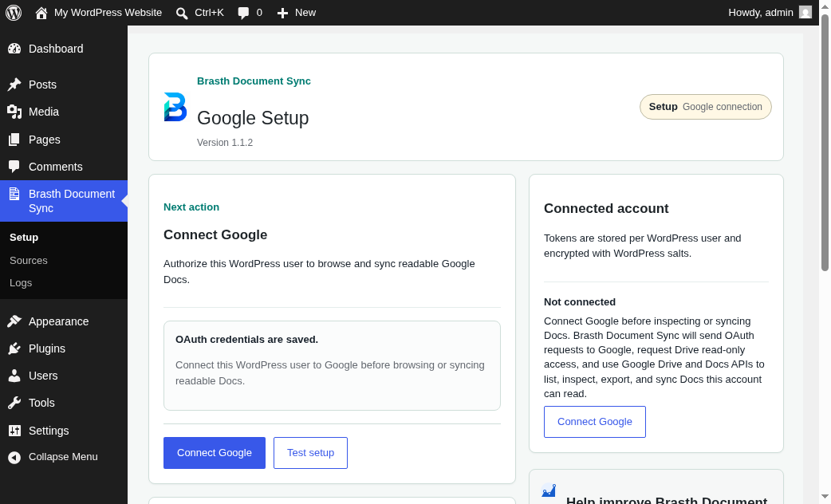Click the My WordPress Website link
The image size is (831, 504).
[108, 13]
